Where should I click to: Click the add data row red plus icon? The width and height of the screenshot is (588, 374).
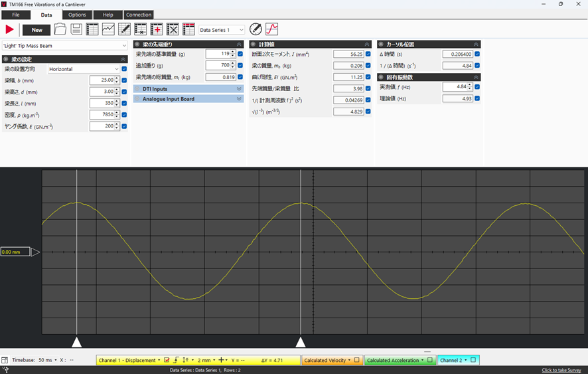click(157, 29)
